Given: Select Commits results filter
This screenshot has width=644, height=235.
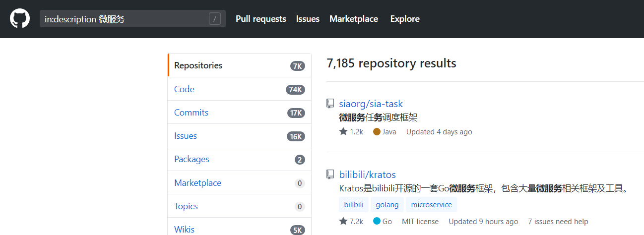Looking at the screenshot, I should tap(240, 113).
